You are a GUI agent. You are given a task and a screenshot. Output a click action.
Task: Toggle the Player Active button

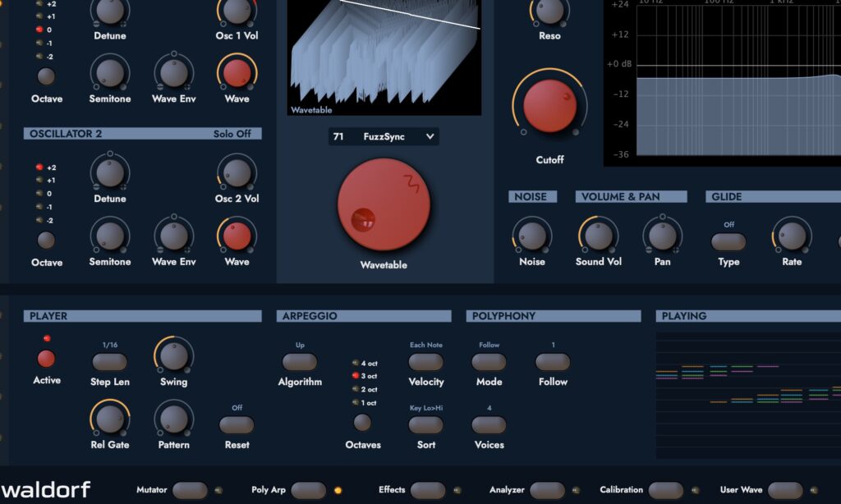[46, 359]
